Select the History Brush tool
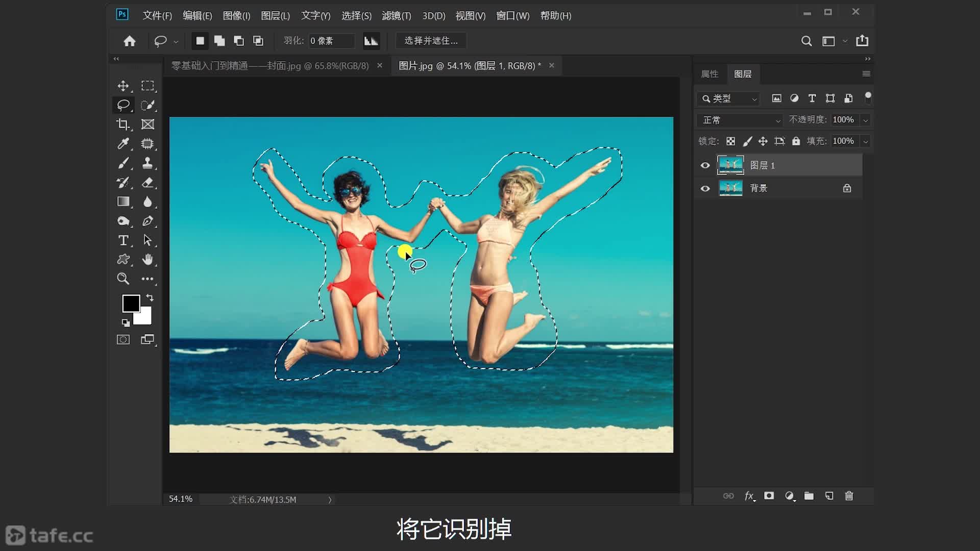This screenshot has width=980, height=551. 123,183
